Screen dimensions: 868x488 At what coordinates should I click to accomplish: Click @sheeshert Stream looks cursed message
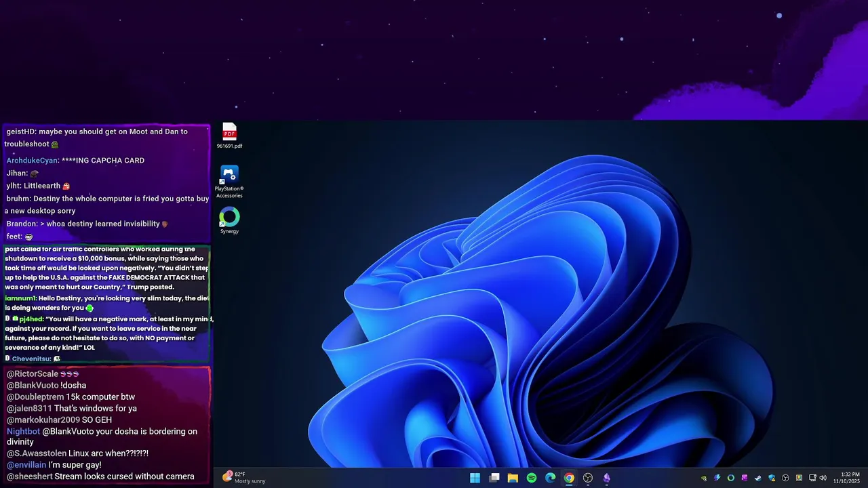coord(100,476)
